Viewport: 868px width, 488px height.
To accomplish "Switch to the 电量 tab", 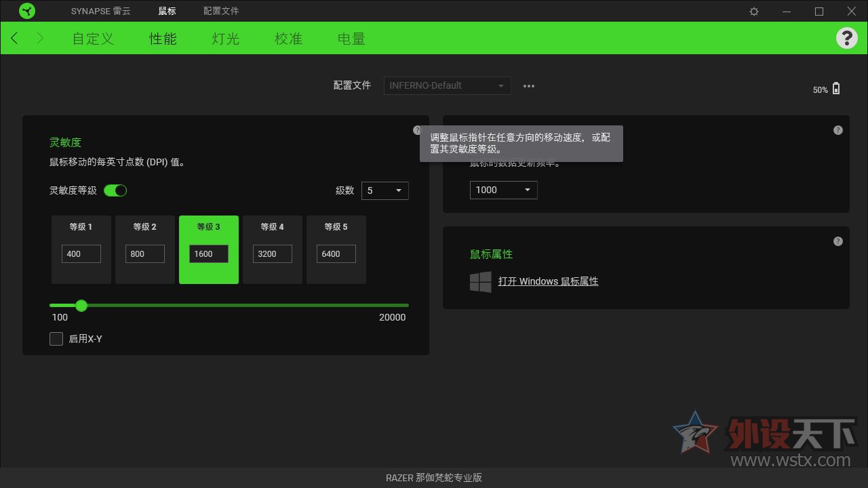I will (351, 39).
